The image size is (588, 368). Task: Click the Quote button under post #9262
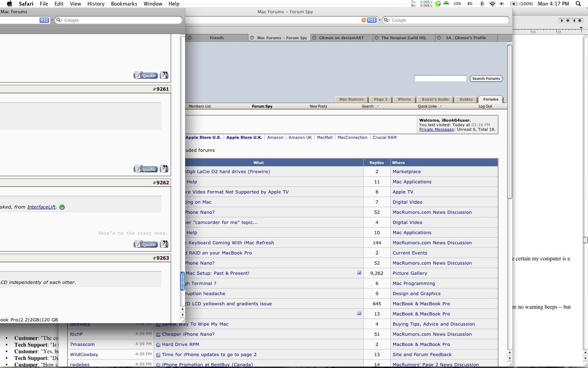coord(146,244)
